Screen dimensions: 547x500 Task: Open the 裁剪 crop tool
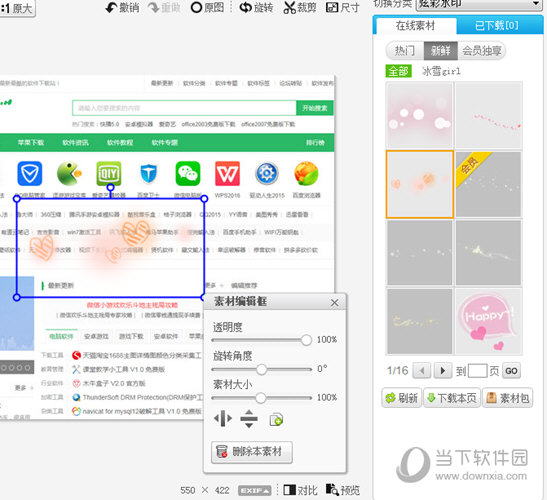click(x=300, y=7)
